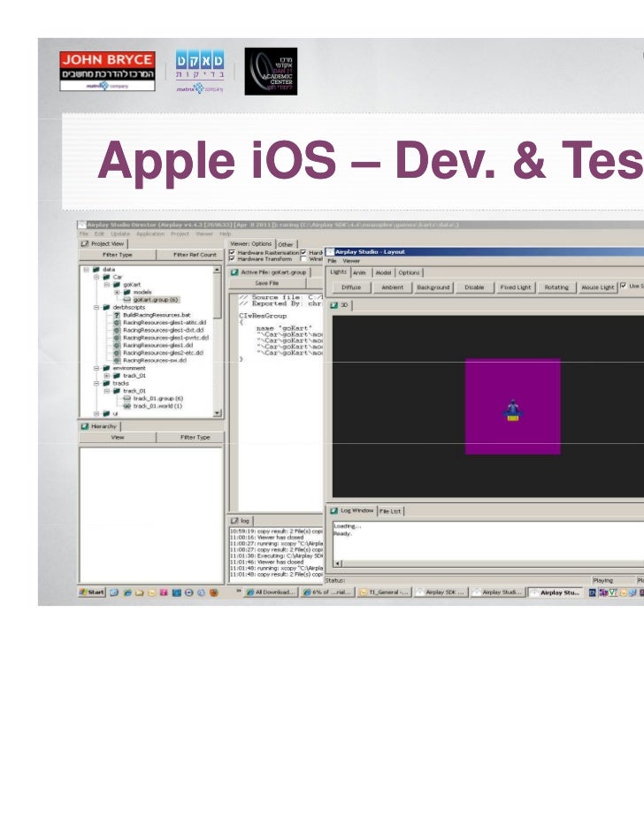Screen dimensions: 644x834
Task: Click the go-kart model in the 3D viewport
Action: coord(513,410)
